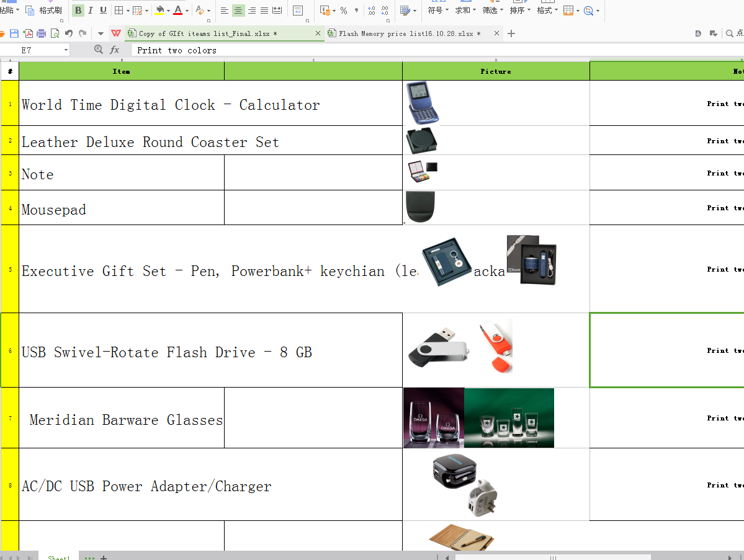The height and width of the screenshot is (560, 744).
Task: Undo the last action
Action: coord(68,33)
